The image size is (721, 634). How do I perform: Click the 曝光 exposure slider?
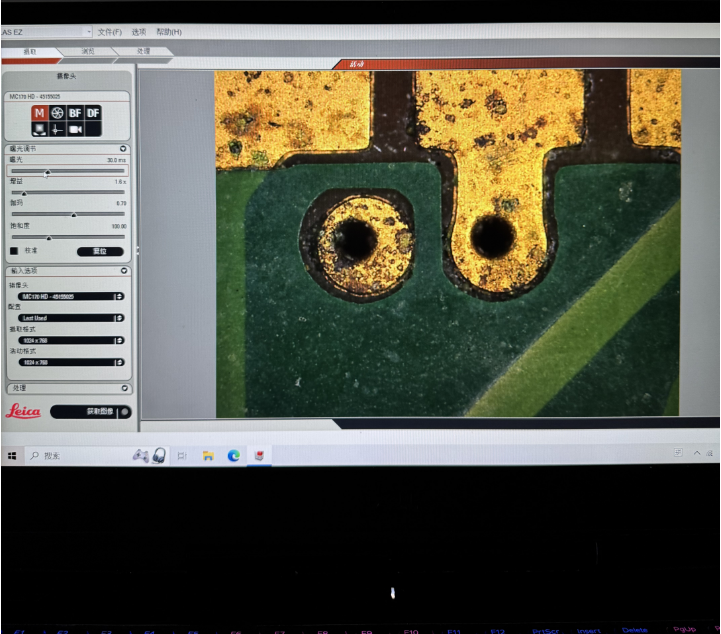tap(68, 172)
